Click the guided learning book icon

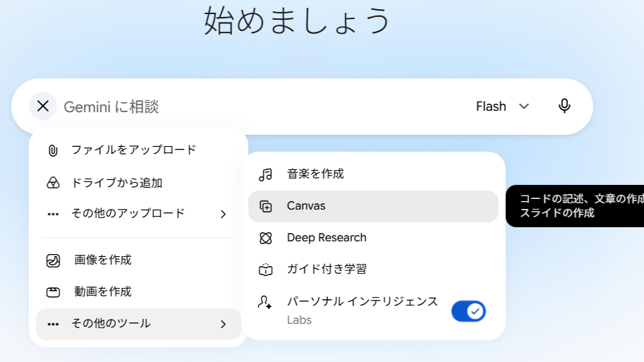click(265, 270)
